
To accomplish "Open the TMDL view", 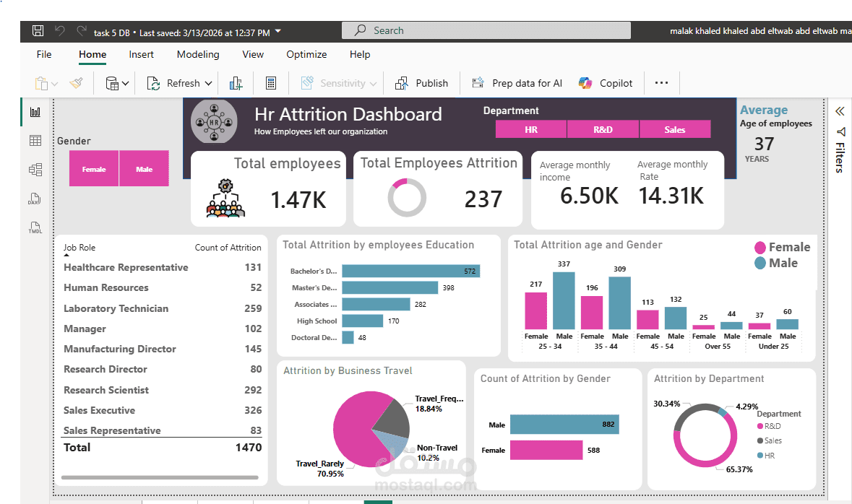I will [x=34, y=227].
